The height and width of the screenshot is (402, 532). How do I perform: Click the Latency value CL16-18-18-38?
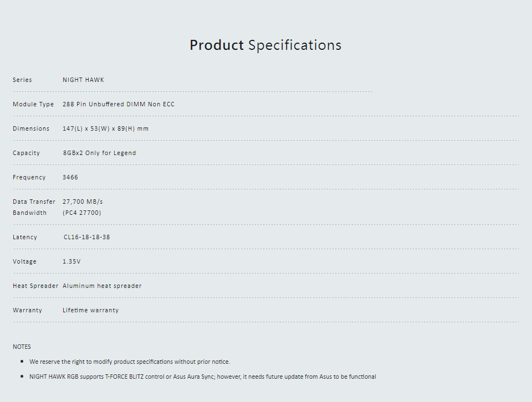(x=87, y=237)
